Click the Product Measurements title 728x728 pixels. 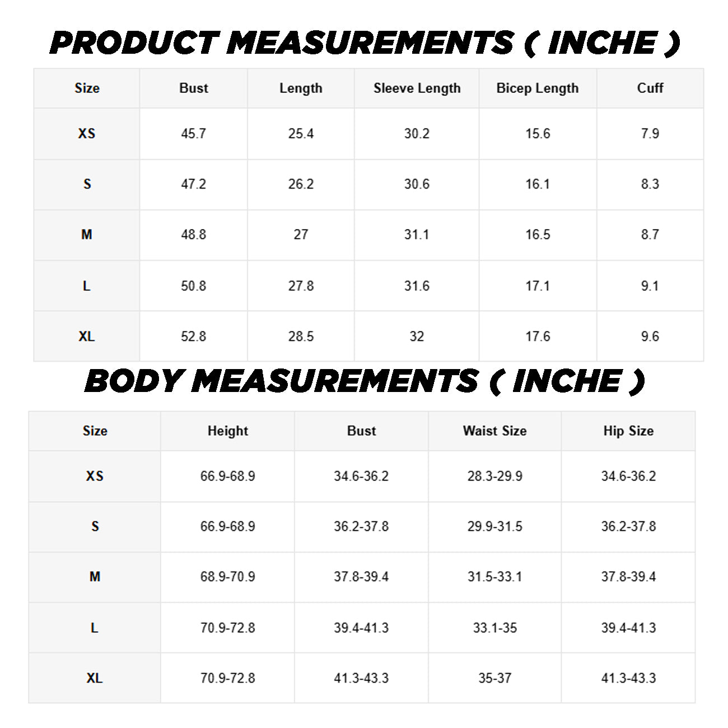364,43
